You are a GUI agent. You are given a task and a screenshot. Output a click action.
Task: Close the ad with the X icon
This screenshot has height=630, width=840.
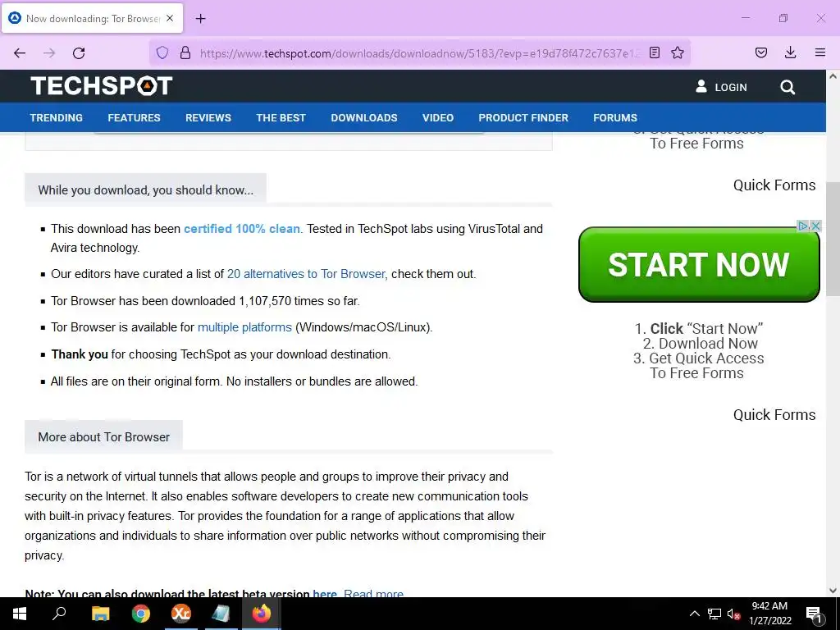click(816, 226)
